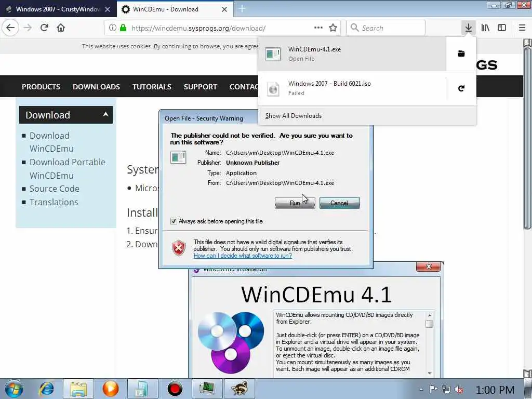Close the Windows 2007 CrustyWindows tab
The width and height of the screenshot is (532, 399).
coord(108,9)
